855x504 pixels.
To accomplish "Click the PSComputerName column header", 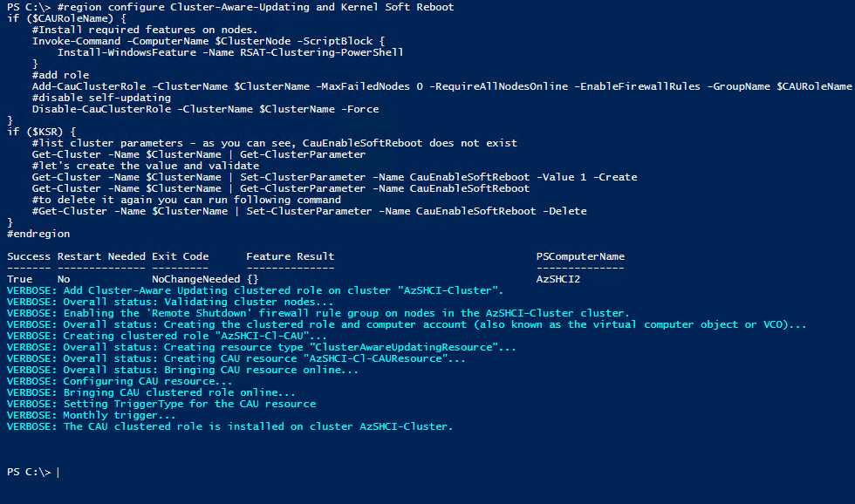I will (x=580, y=256).
